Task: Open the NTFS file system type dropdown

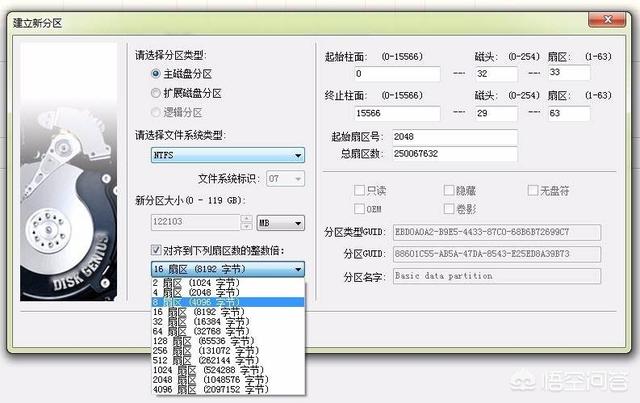Action: 228,155
